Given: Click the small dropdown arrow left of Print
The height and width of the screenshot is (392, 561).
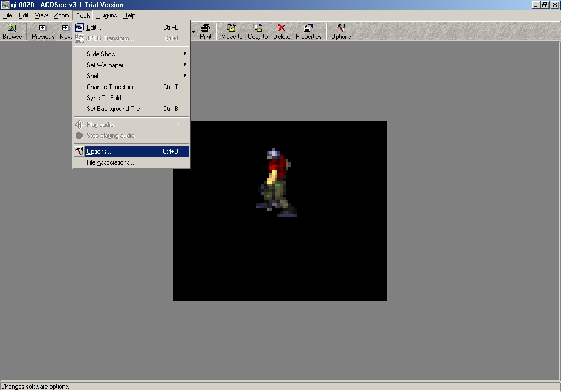Looking at the screenshot, I should [x=193, y=32].
